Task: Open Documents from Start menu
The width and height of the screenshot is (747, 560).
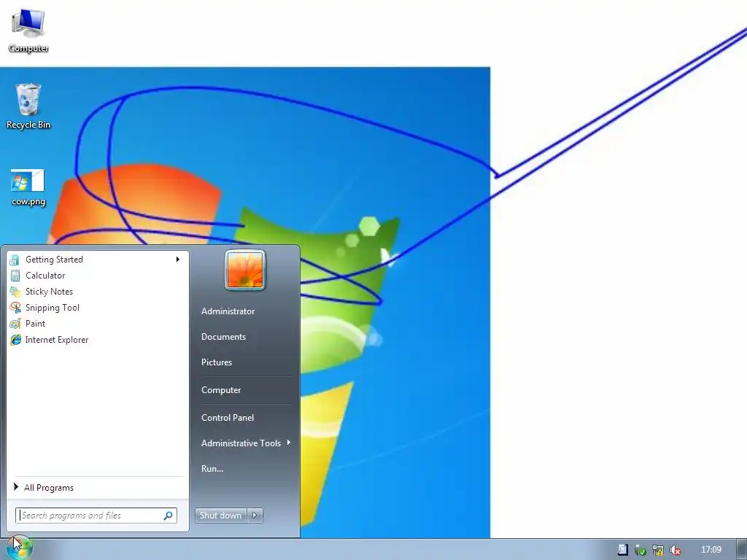Action: coord(223,337)
